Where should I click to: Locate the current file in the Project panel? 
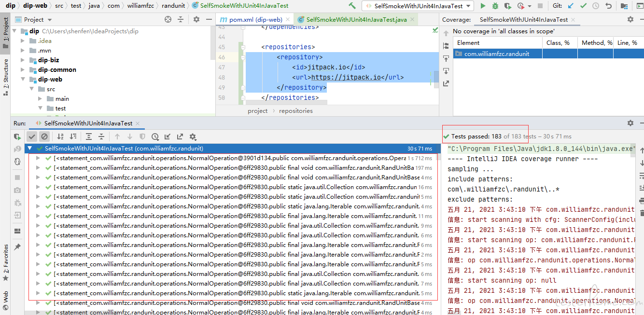(168, 19)
